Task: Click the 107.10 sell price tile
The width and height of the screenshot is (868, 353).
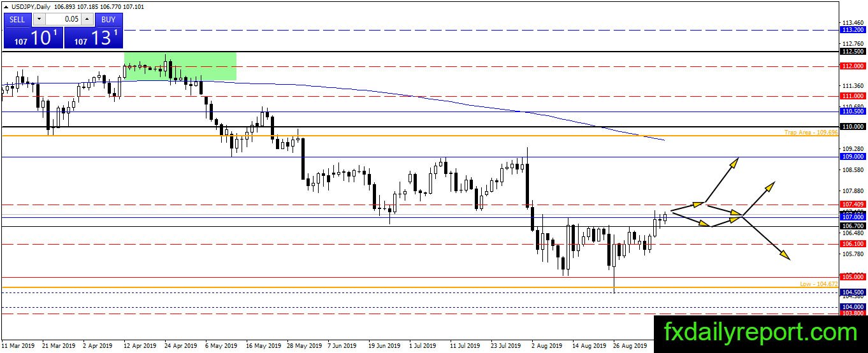Action: (33, 37)
